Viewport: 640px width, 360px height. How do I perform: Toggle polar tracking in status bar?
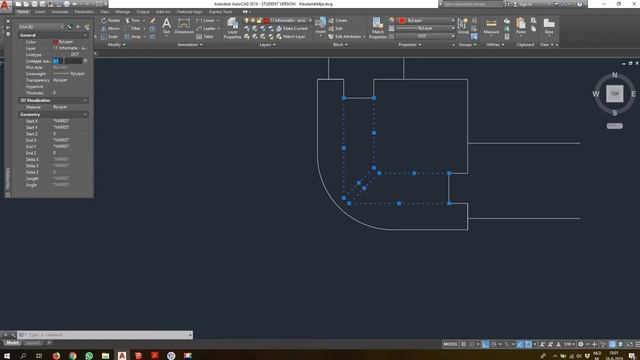click(x=493, y=344)
